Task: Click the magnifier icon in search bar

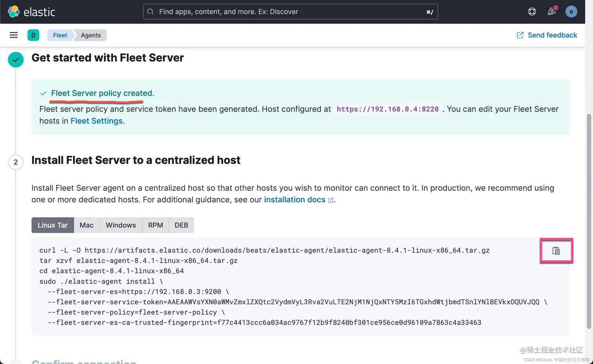Action: click(150, 12)
